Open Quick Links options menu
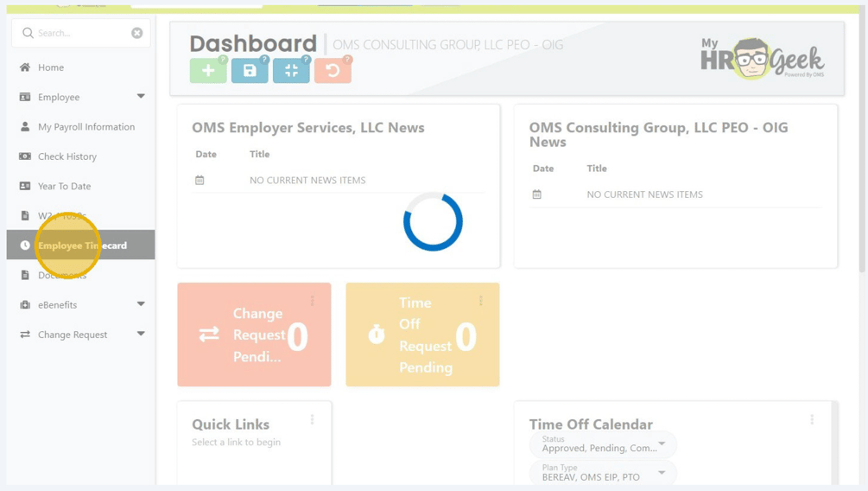 pos(312,419)
